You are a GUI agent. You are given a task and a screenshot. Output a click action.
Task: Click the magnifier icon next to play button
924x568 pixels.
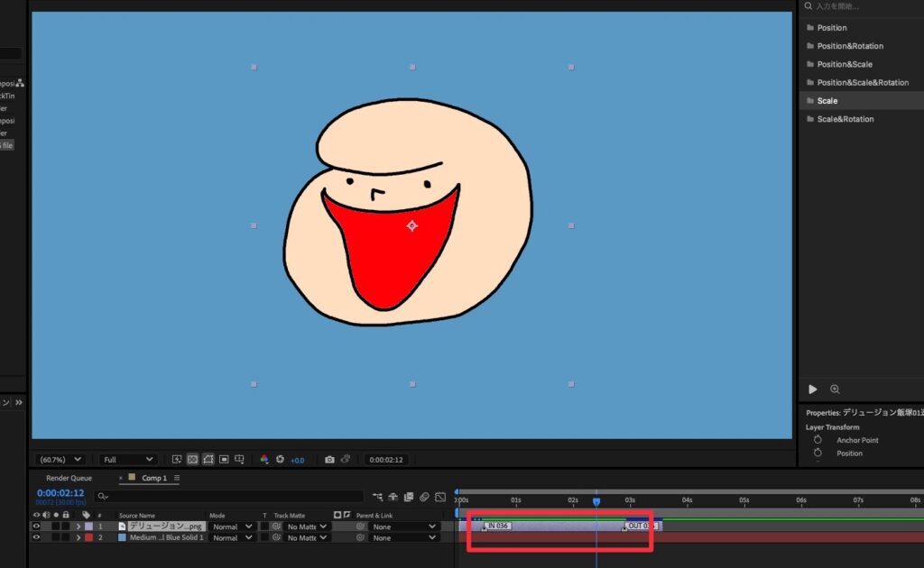(835, 389)
